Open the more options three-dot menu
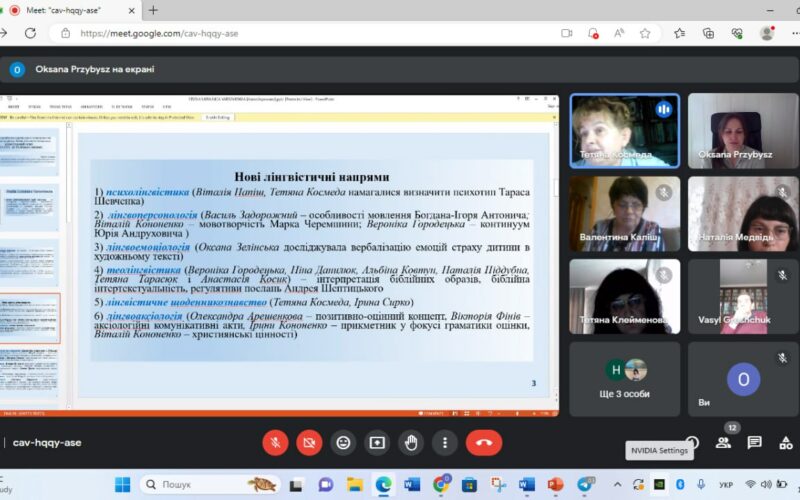The height and width of the screenshot is (500, 800). 445,442
